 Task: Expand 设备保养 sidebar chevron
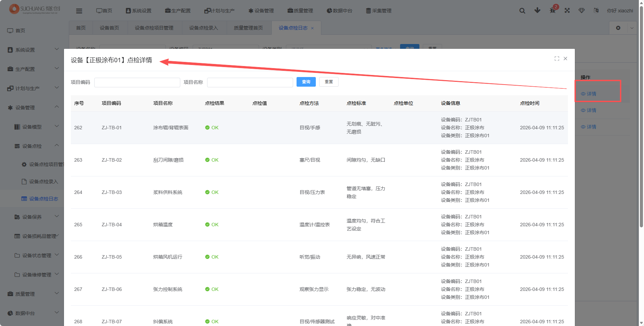57,216
